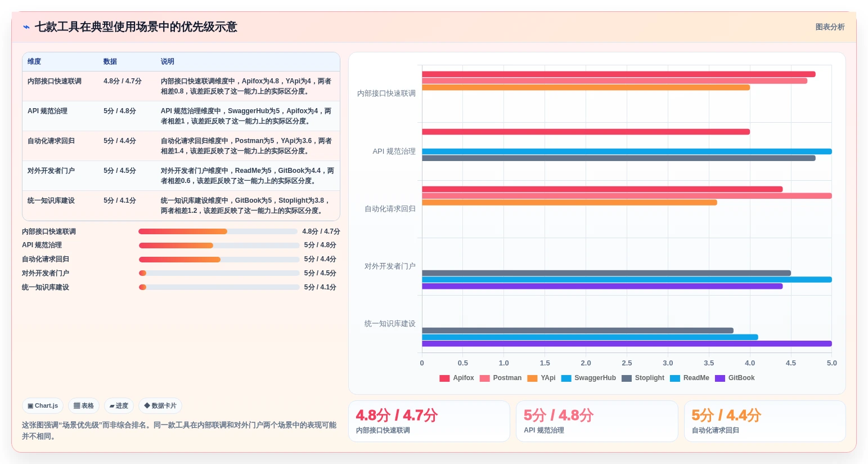This screenshot has height=464, width=868.
Task: Click the 统一知识库建设 progress bar
Action: (219, 287)
